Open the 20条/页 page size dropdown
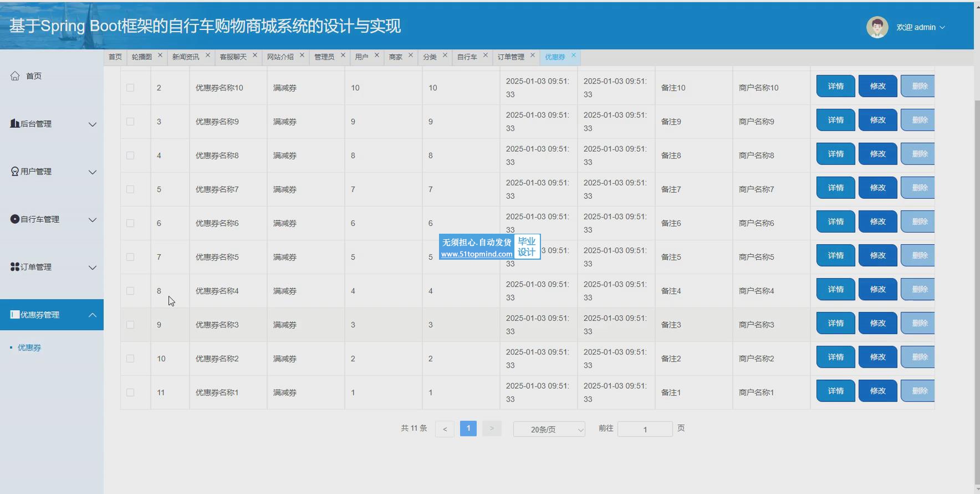The width and height of the screenshot is (980, 494). (549, 429)
